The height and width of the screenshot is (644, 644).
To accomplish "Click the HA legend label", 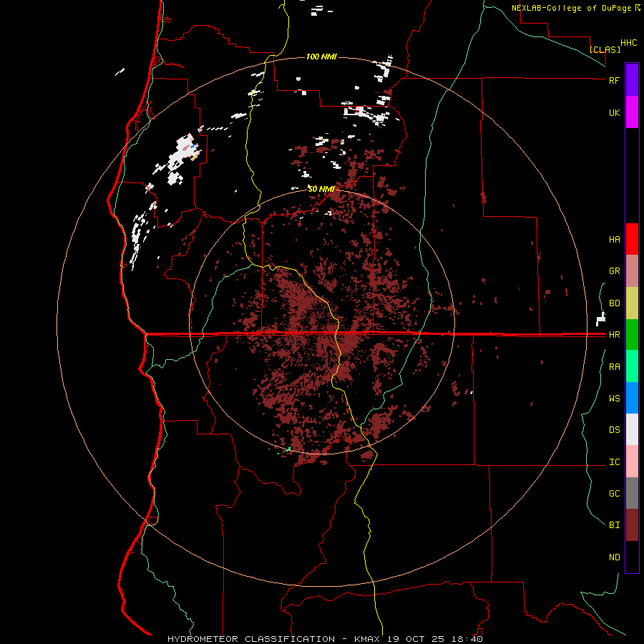I will [614, 239].
